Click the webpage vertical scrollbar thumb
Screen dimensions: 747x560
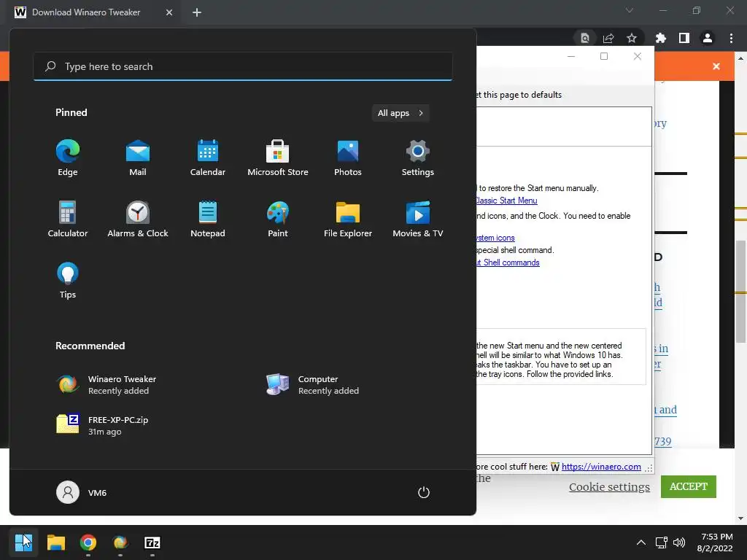741,292
